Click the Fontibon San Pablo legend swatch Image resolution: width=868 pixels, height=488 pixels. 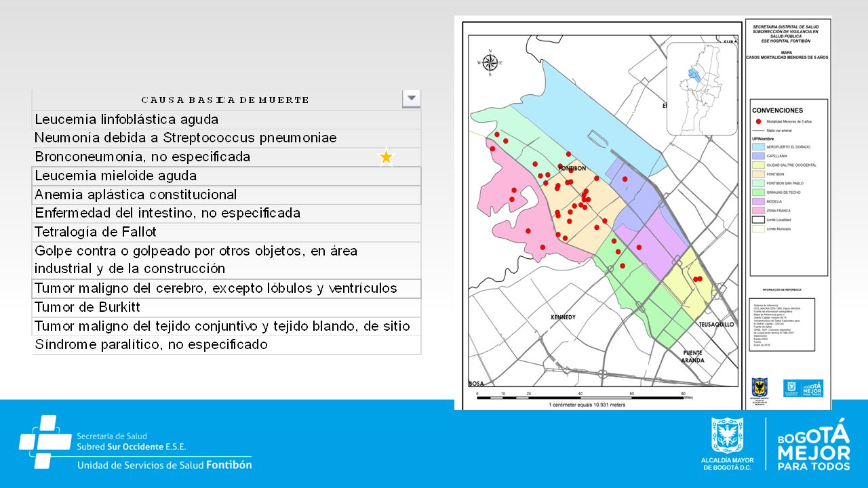point(757,183)
